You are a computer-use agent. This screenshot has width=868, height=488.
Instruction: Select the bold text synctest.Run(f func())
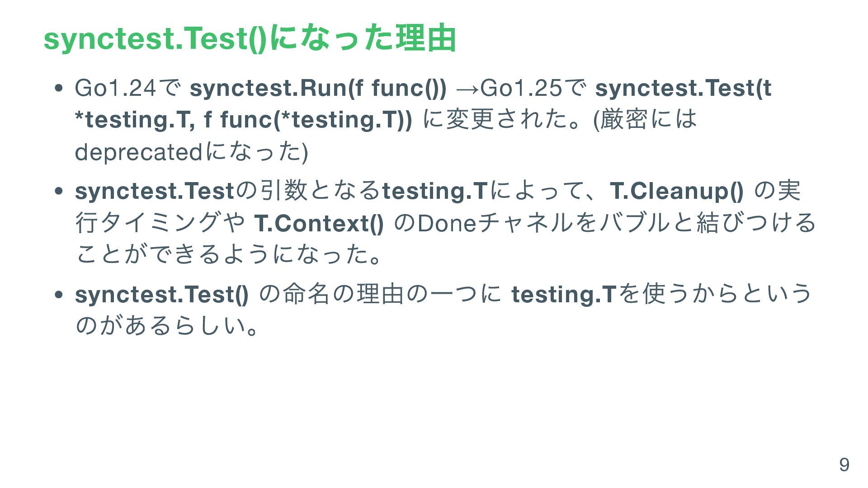pos(318,88)
